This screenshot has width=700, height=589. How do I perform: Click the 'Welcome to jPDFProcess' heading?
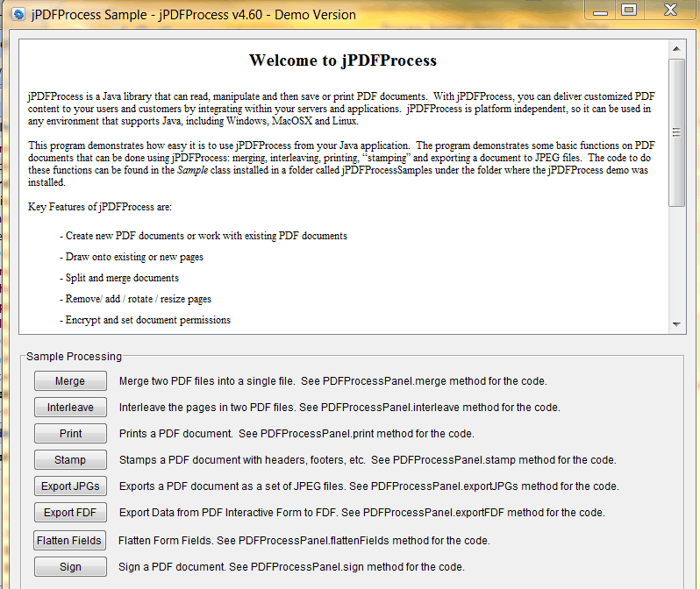click(x=343, y=60)
